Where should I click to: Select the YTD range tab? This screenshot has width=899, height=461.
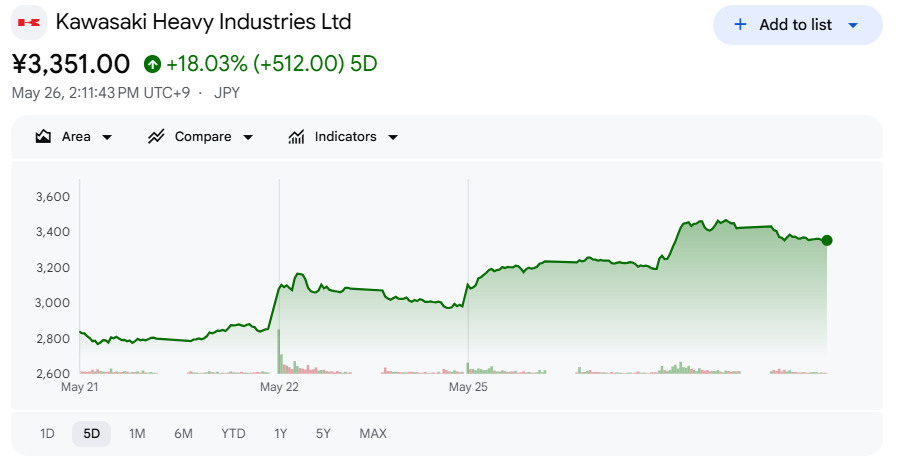[x=233, y=433]
